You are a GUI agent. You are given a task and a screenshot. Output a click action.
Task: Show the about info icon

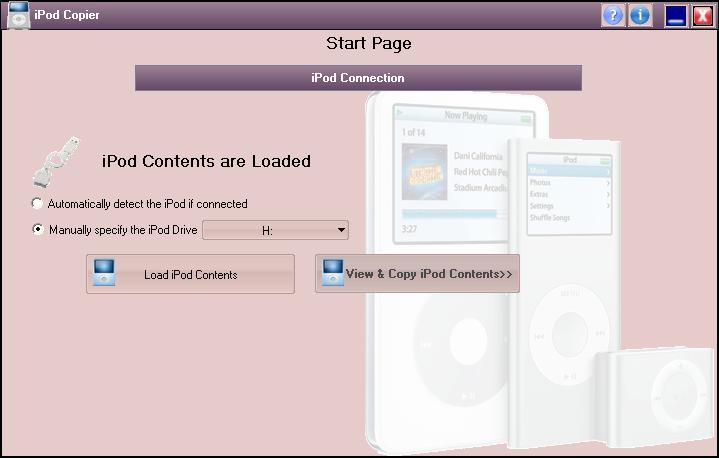[640, 16]
